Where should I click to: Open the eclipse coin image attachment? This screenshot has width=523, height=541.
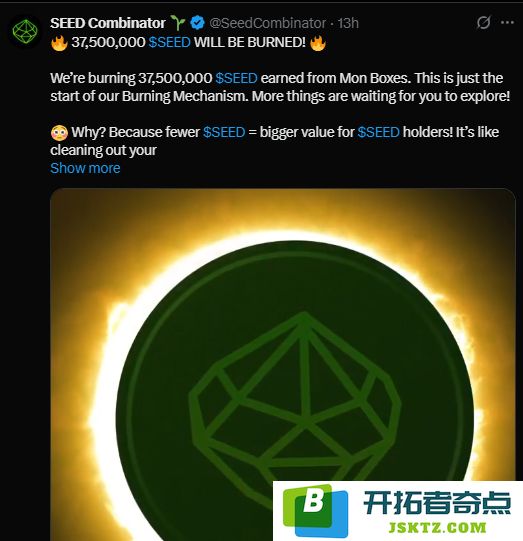283,364
